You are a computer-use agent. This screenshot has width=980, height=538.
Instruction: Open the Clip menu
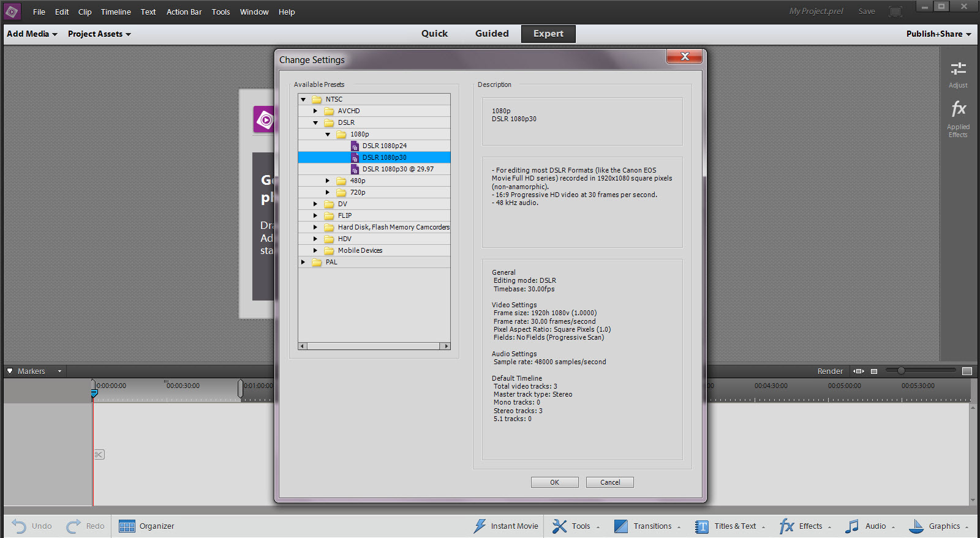pyautogui.click(x=85, y=12)
